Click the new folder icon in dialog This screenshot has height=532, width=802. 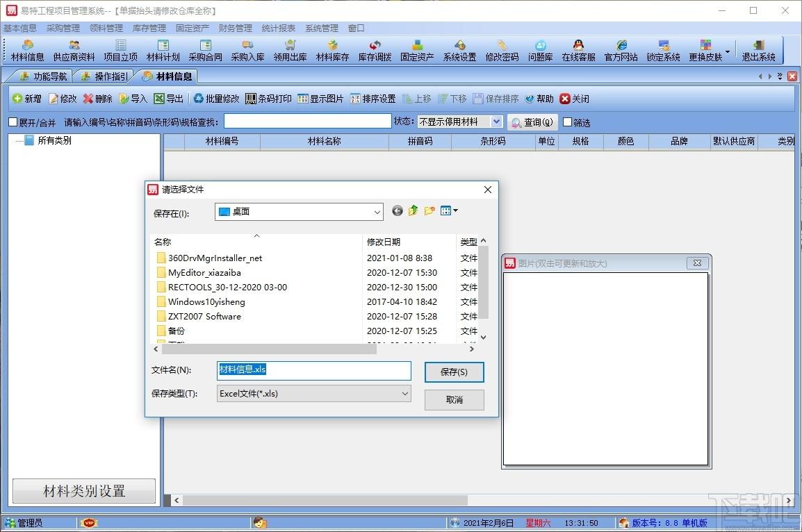click(429, 210)
